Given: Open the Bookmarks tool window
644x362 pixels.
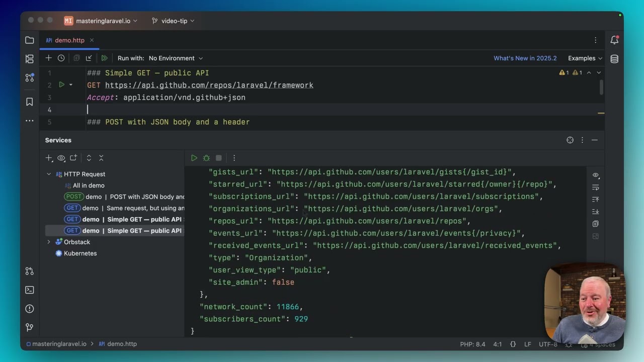Looking at the screenshot, I should click(x=30, y=102).
